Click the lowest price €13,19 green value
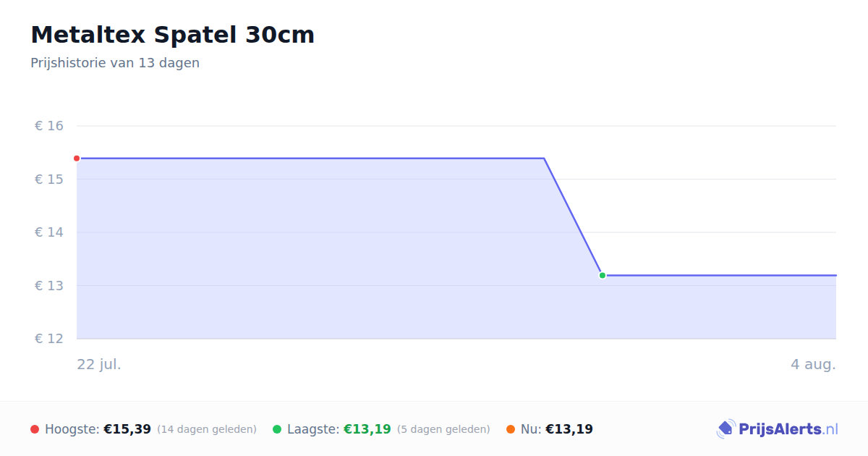This screenshot has height=456, width=868. (x=367, y=429)
